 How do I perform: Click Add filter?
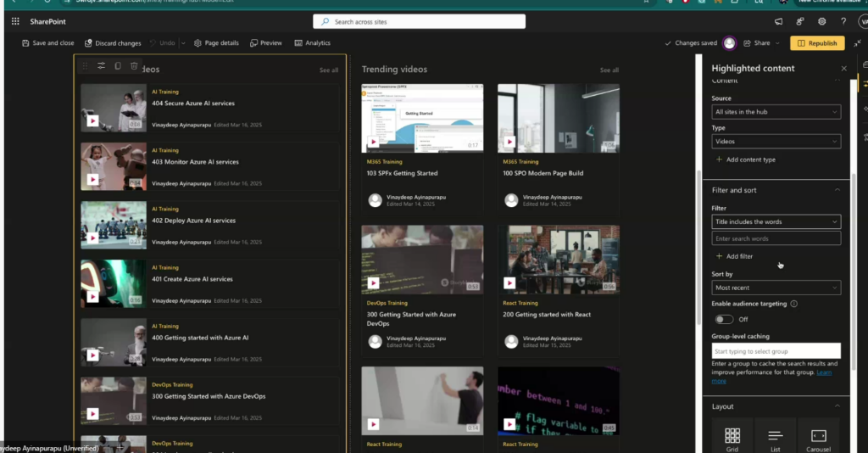click(734, 256)
